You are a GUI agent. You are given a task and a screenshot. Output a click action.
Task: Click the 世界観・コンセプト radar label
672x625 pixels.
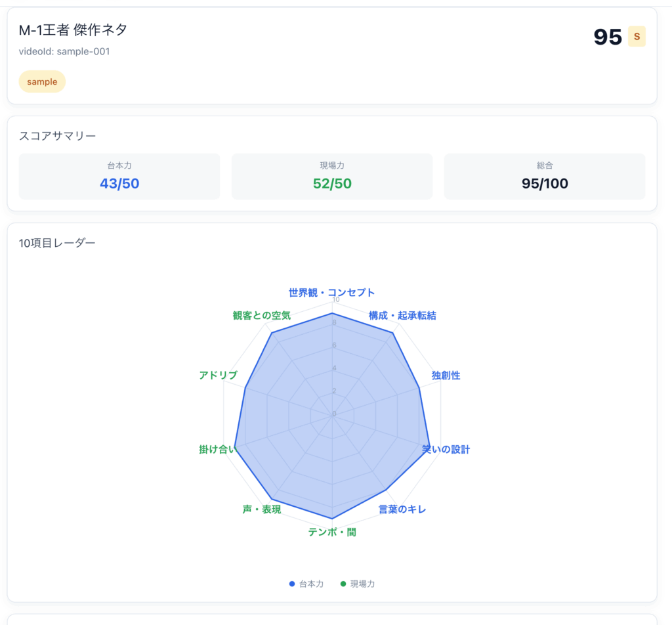tap(332, 293)
